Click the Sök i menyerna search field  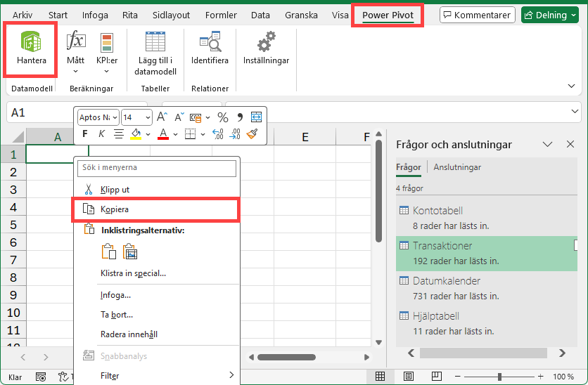157,168
